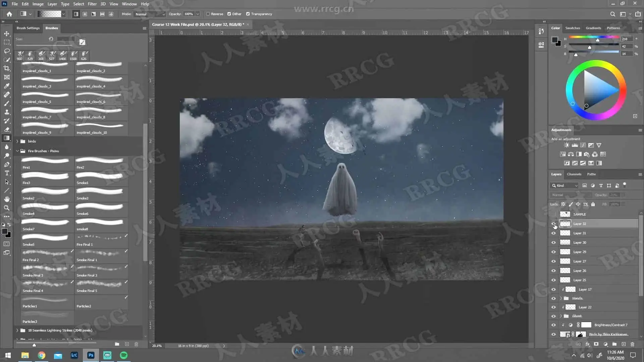Hide the Hands group visibility

pos(553,298)
